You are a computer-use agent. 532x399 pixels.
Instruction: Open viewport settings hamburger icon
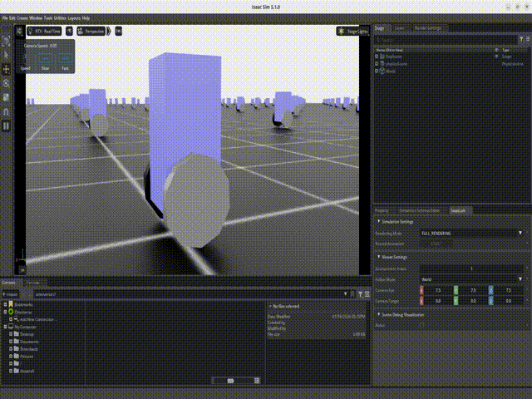coord(20,31)
